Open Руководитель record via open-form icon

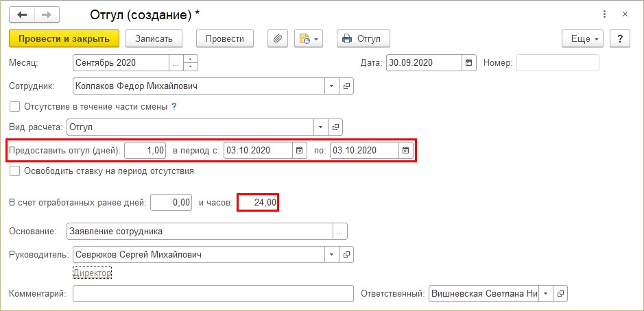346,254
